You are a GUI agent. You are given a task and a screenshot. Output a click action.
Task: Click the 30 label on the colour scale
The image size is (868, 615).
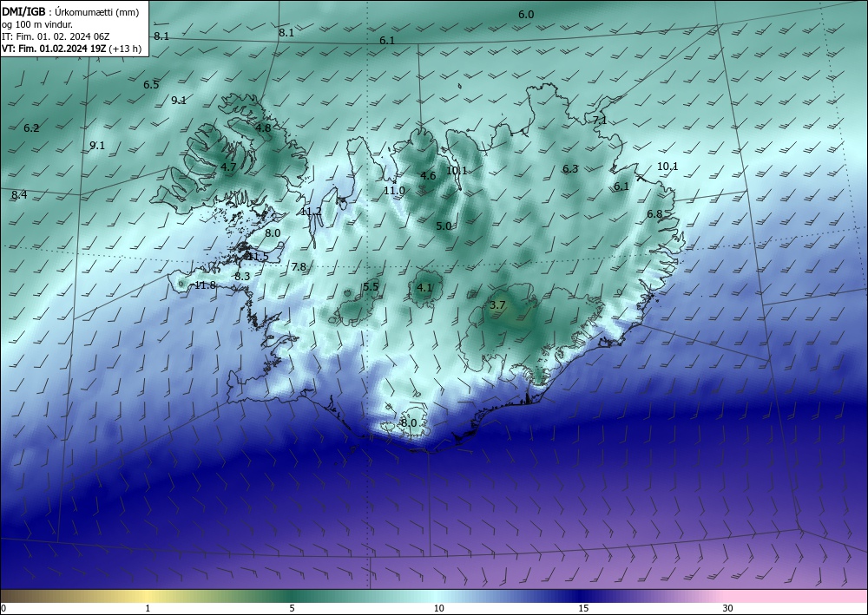point(728,608)
